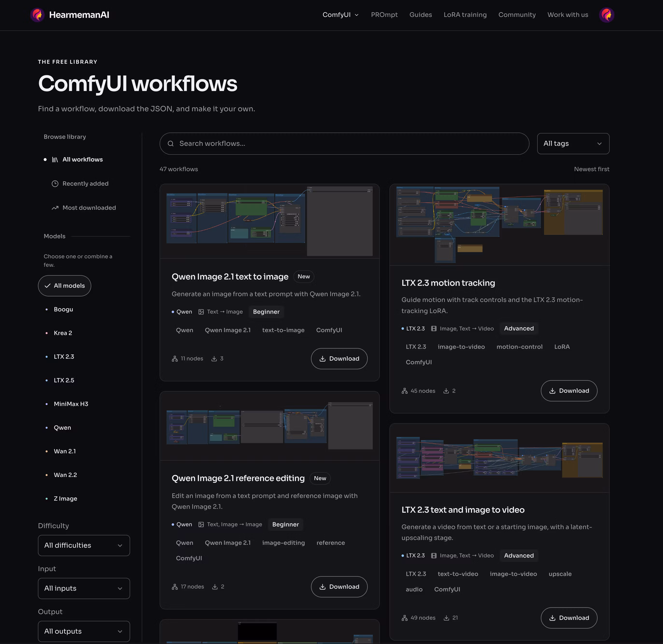
Task: Click the motion-control tag
Action: [519, 347]
